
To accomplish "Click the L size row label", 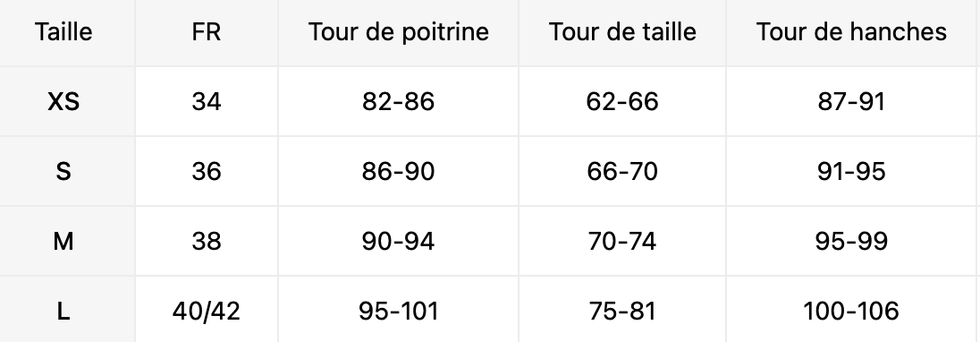I will [x=63, y=310].
